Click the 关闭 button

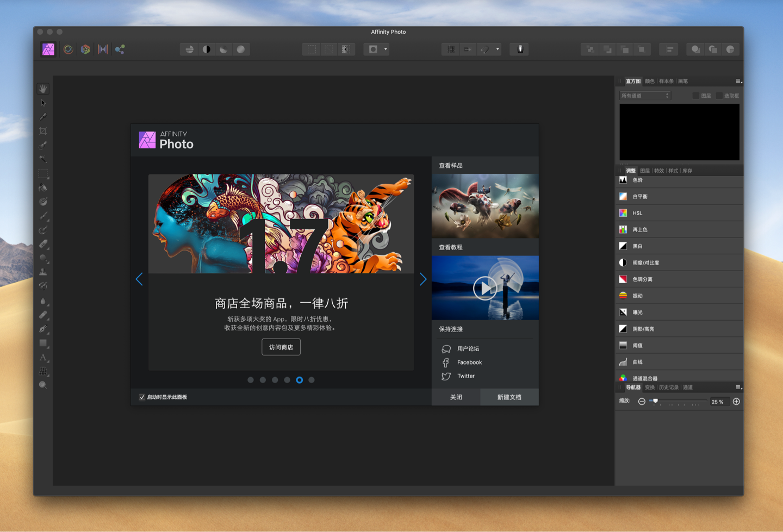coord(456,397)
